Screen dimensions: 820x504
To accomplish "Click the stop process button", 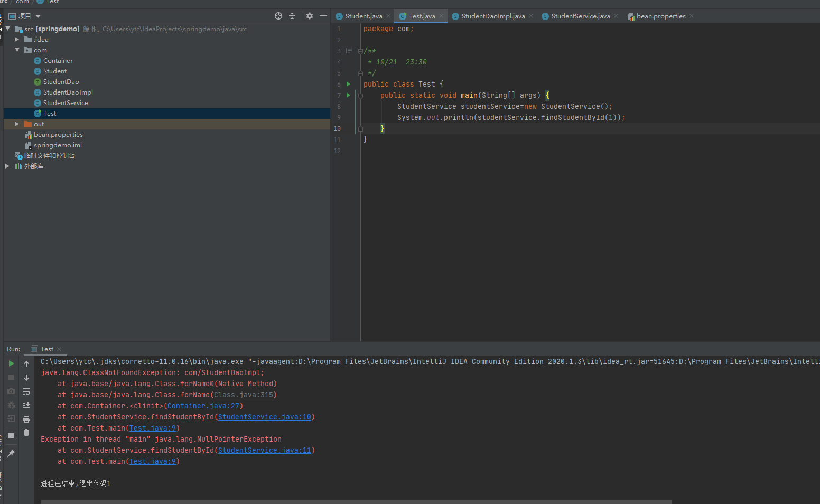I will tap(11, 377).
